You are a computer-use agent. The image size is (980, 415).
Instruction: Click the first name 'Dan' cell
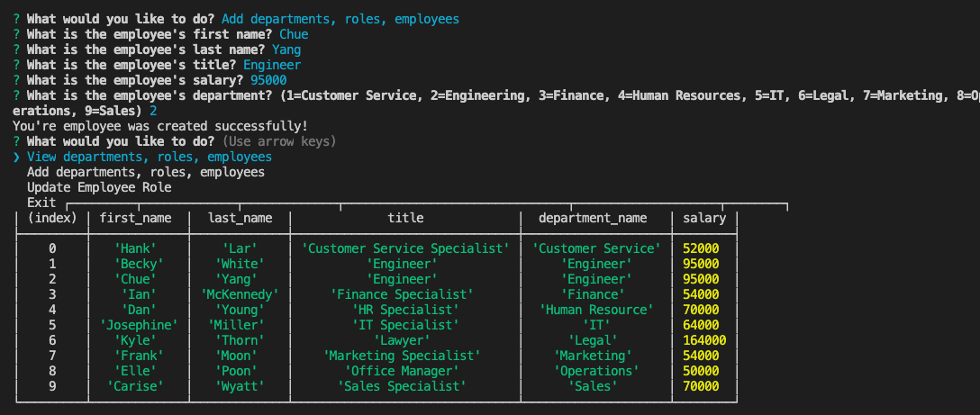[139, 310]
